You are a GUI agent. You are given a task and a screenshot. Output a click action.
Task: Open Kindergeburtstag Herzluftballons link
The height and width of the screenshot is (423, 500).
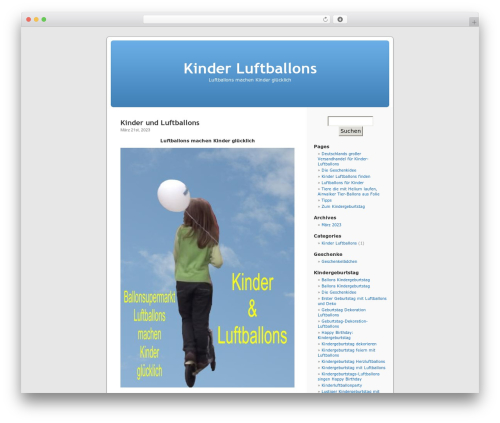coord(353,362)
